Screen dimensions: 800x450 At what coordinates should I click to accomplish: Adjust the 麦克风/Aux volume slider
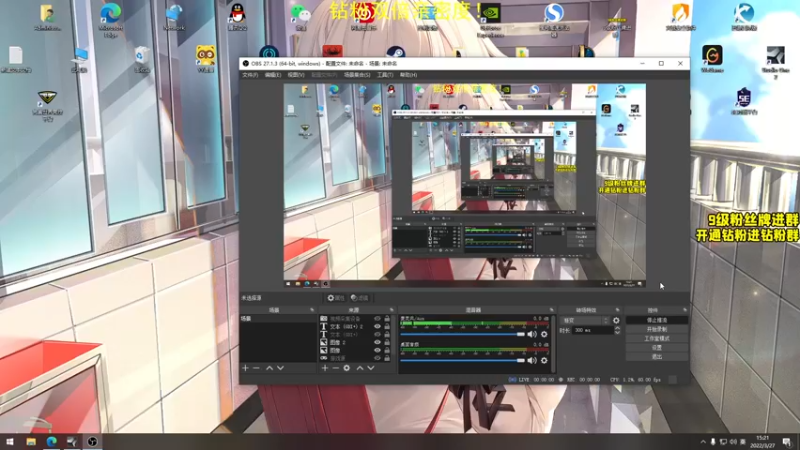pyautogui.click(x=462, y=334)
